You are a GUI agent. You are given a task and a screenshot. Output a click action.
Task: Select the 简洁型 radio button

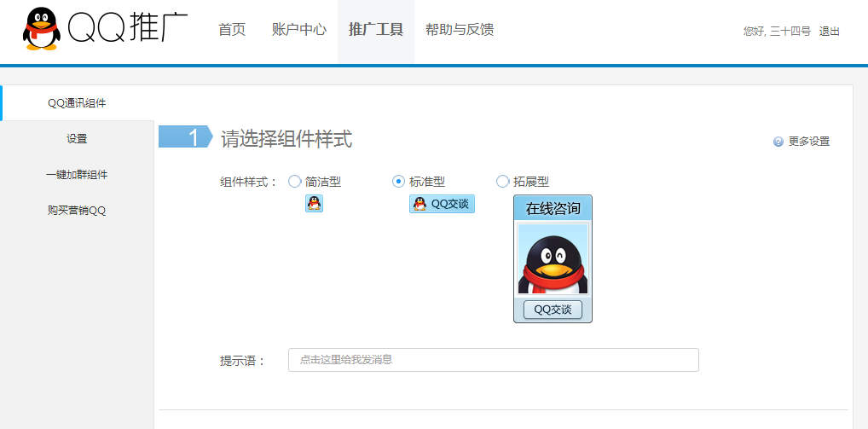click(294, 181)
